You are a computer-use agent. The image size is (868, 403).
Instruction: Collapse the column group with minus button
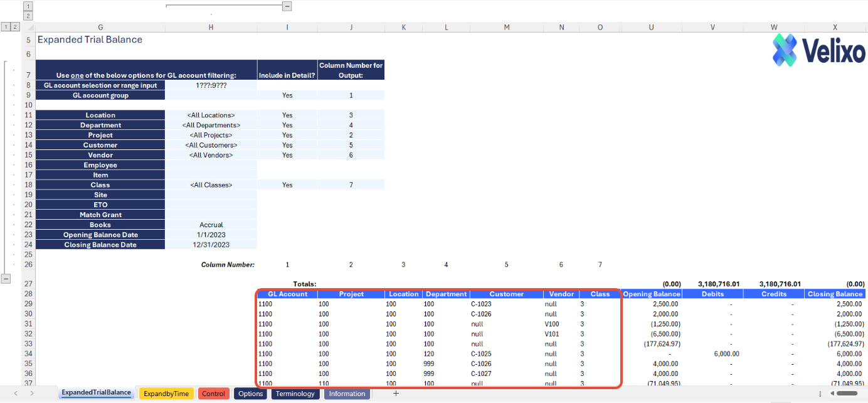pyautogui.click(x=287, y=6)
